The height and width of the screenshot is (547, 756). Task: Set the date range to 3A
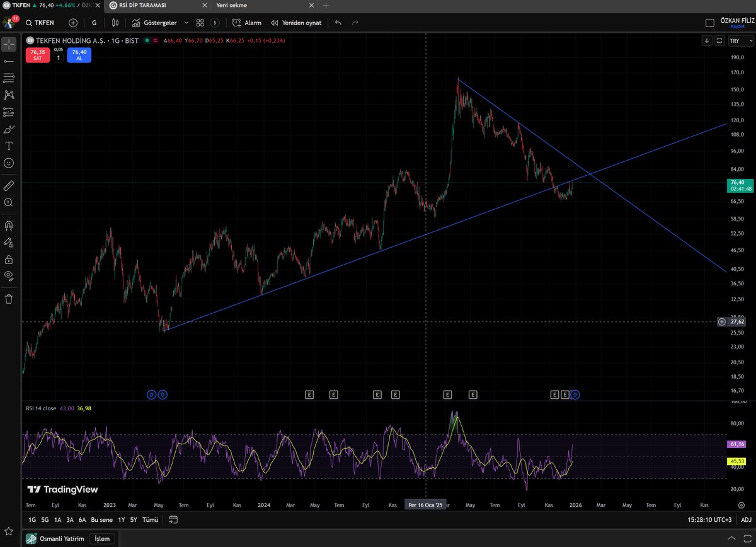[x=70, y=520]
